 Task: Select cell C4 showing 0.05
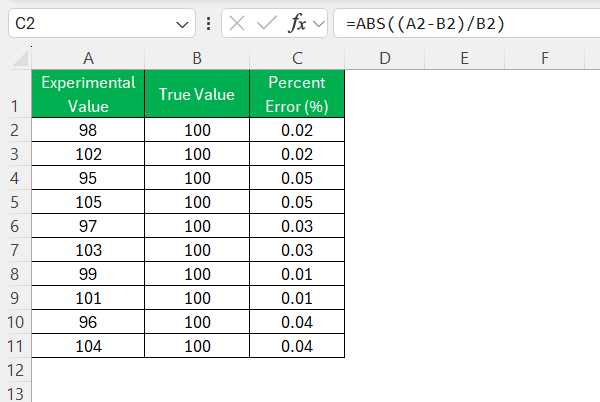[x=297, y=178]
